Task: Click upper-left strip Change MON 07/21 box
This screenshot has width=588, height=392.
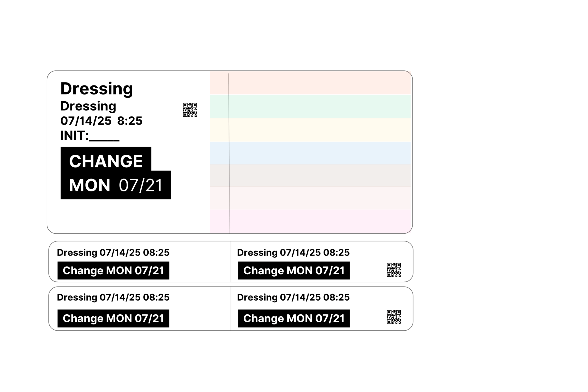Action: click(x=113, y=270)
